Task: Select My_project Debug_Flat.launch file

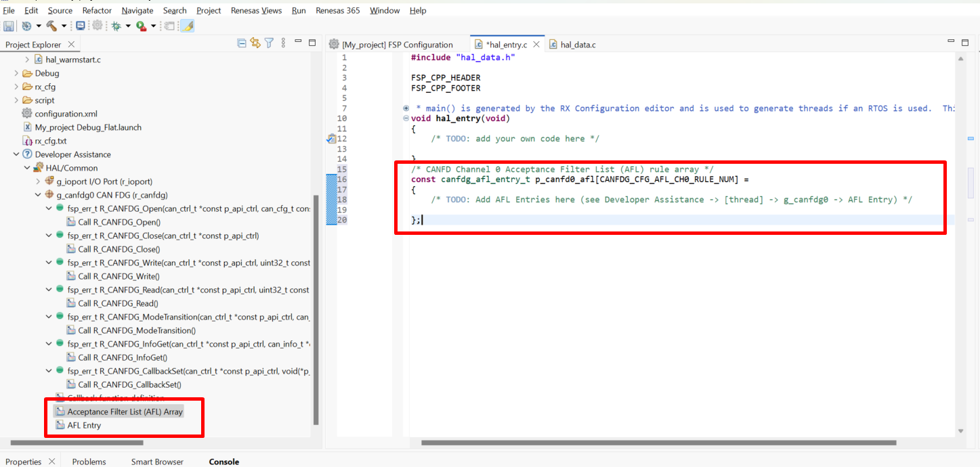Action: point(88,127)
